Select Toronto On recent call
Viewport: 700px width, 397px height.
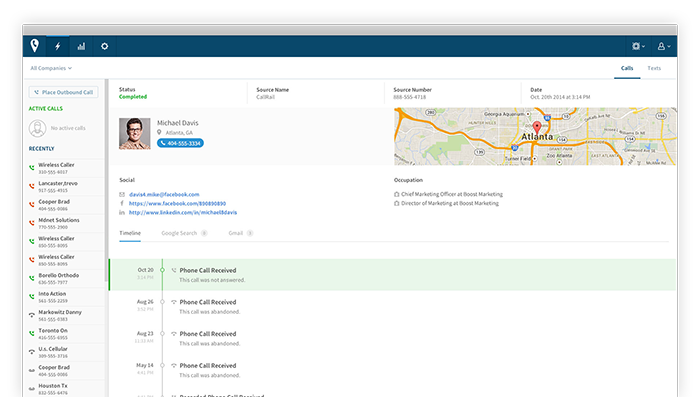tap(65, 334)
